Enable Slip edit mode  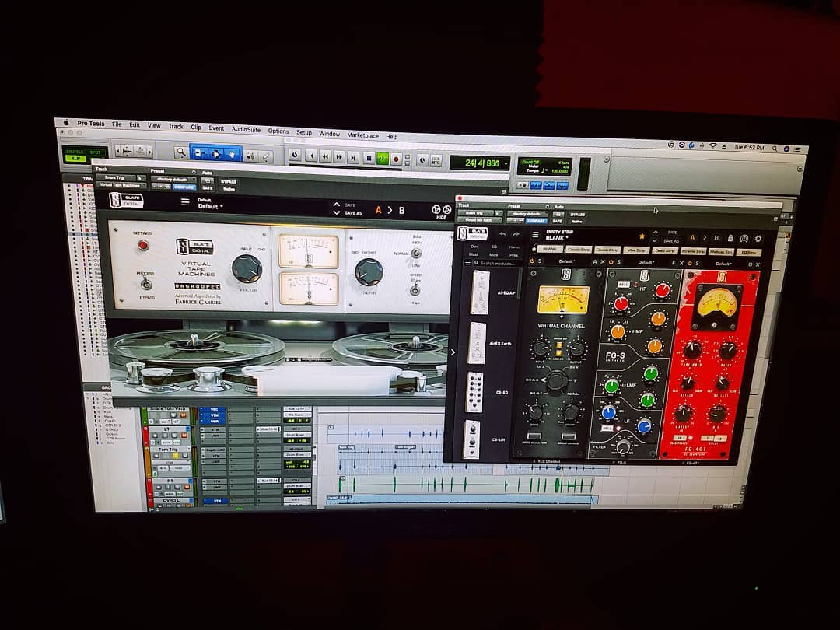tap(75, 158)
